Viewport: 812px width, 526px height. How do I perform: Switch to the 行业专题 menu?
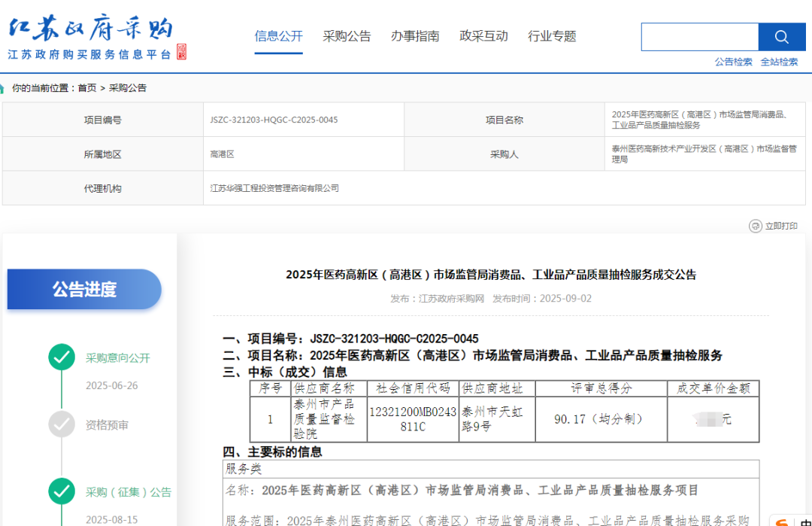pyautogui.click(x=552, y=36)
